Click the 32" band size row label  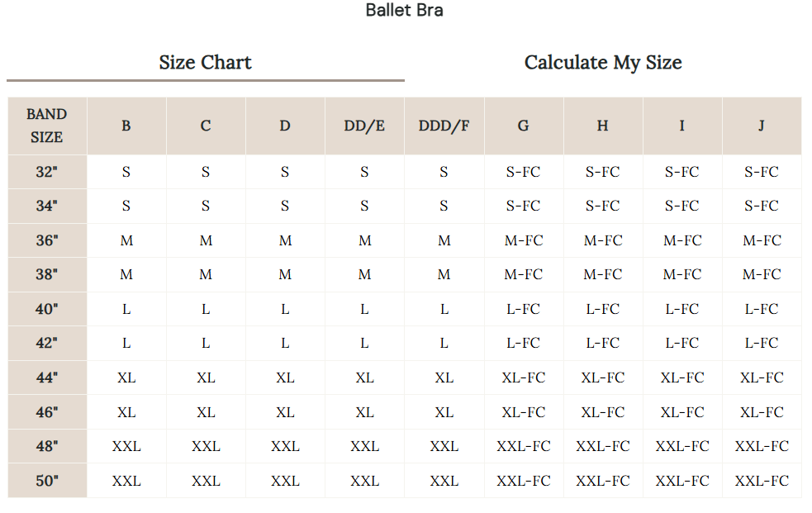point(47,172)
